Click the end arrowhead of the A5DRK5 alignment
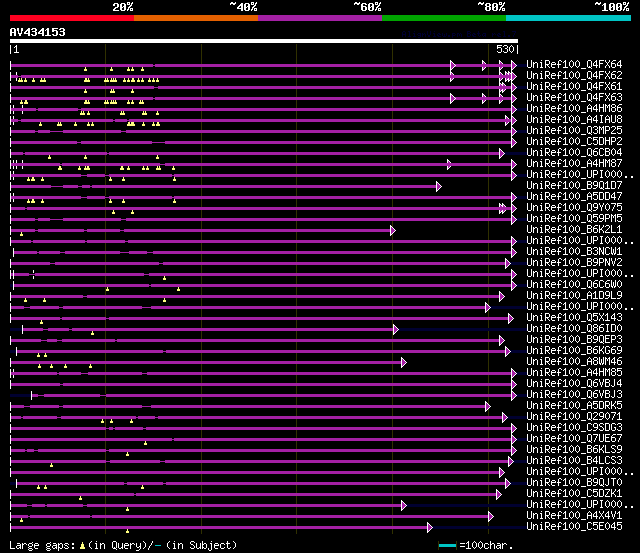Viewport: 640px width, 553px height. (x=487, y=406)
